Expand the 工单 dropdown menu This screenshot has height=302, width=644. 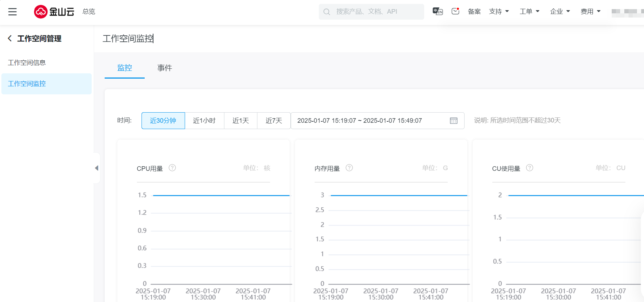click(x=529, y=12)
